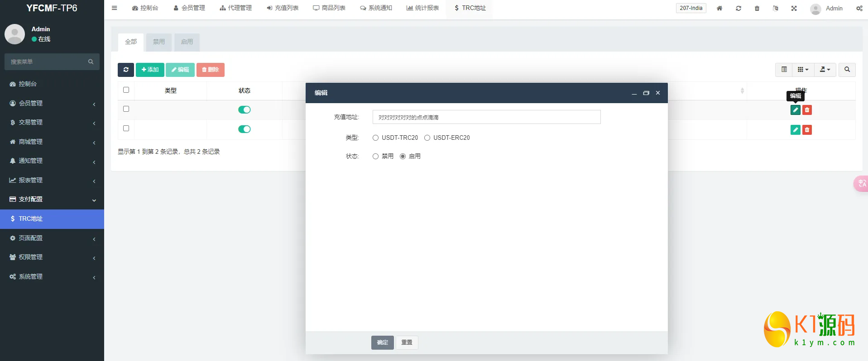
Task: Click the green pencil icon in the first row
Action: coord(796,110)
